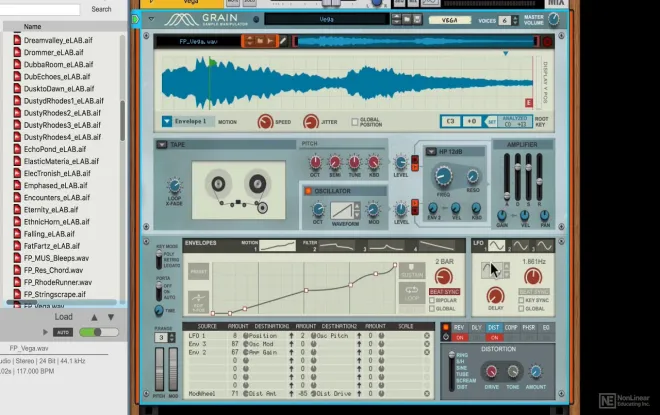The height and width of the screenshot is (415, 660).
Task: Click the Speed knob
Action: coord(265,122)
